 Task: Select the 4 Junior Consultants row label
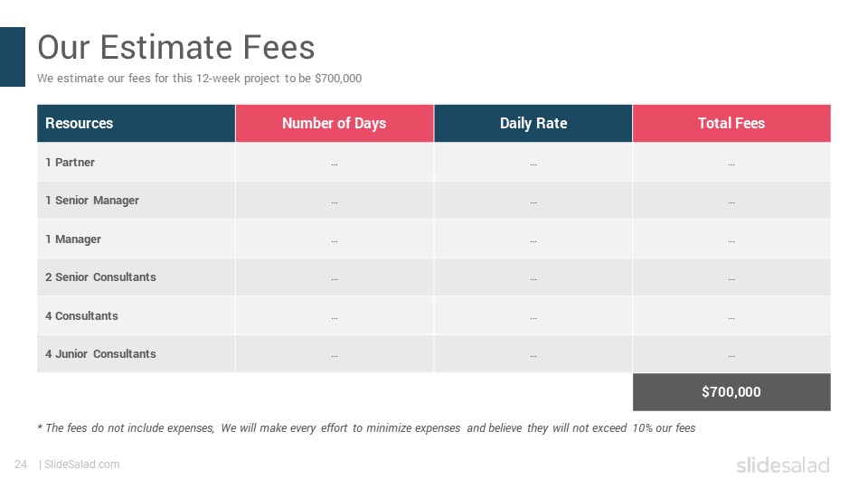tap(100, 354)
